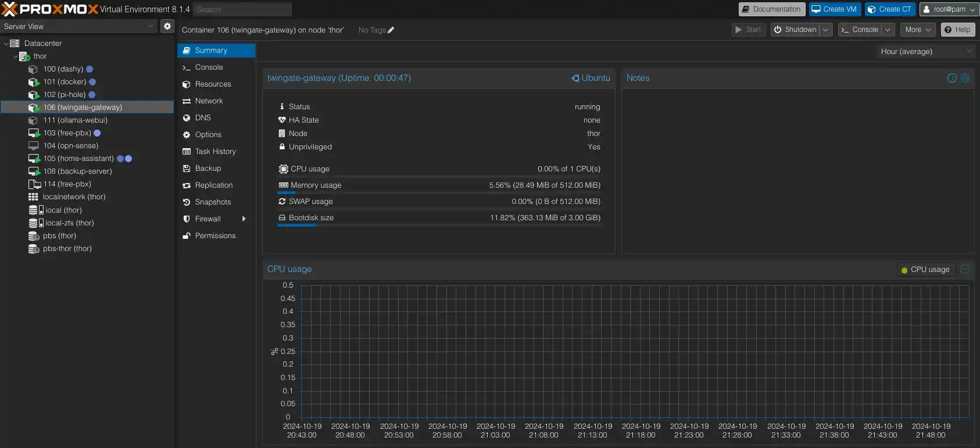The width and height of the screenshot is (980, 448).
Task: Click the Create CT button
Action: click(890, 9)
